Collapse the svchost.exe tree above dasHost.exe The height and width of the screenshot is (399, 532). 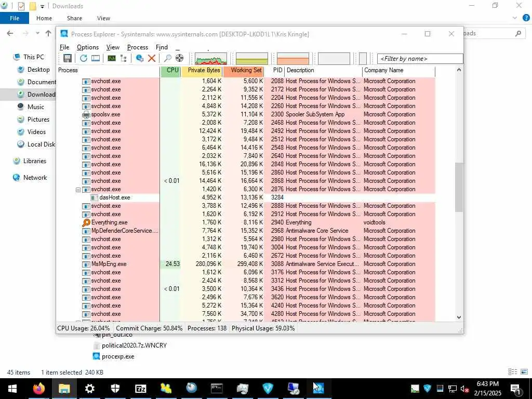(78, 189)
